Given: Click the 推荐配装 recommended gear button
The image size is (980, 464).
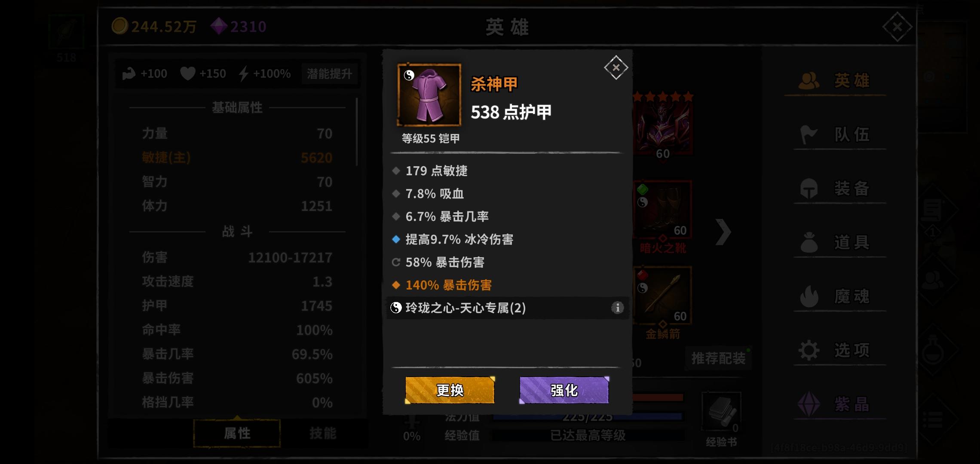Looking at the screenshot, I should [x=718, y=358].
